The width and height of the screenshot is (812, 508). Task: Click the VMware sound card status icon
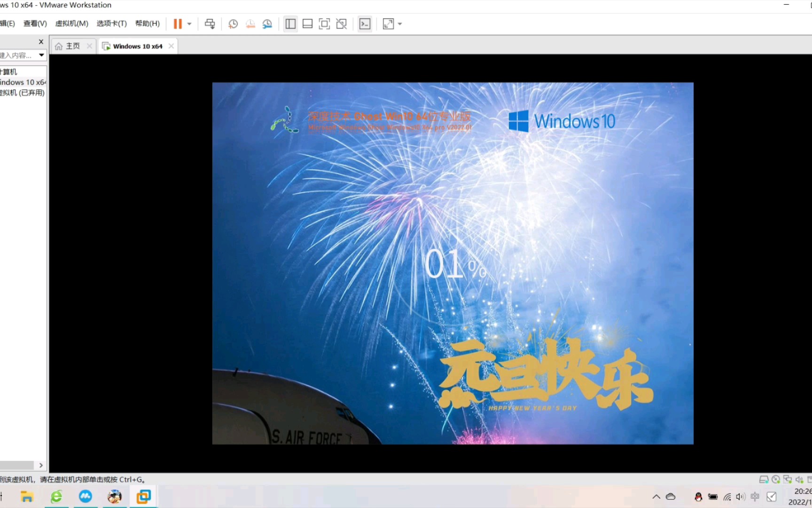click(x=799, y=480)
